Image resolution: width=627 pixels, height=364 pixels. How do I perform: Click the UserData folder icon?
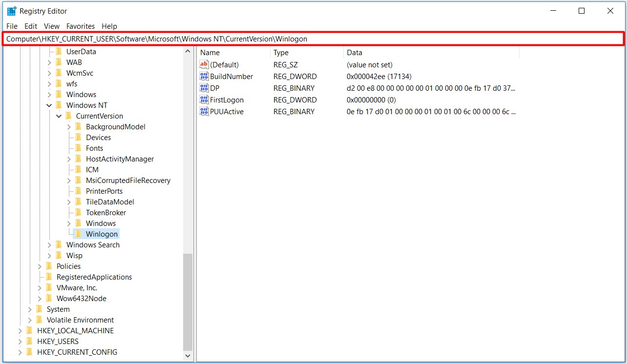59,51
